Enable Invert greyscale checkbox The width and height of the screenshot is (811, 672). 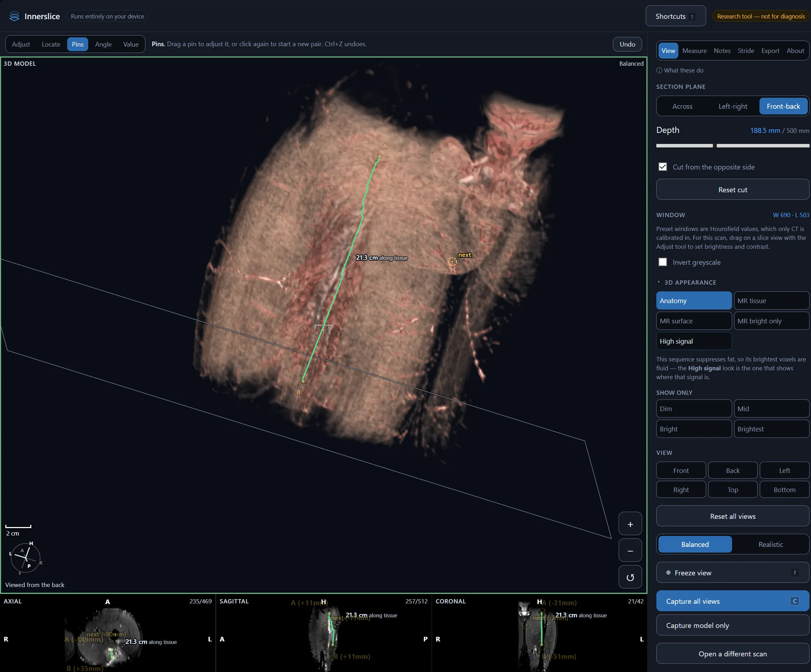[x=663, y=262]
